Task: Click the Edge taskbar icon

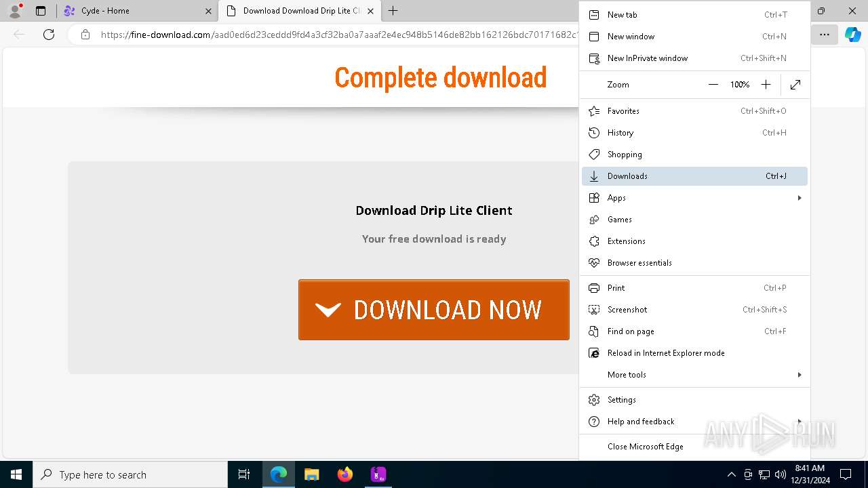Action: point(279,474)
